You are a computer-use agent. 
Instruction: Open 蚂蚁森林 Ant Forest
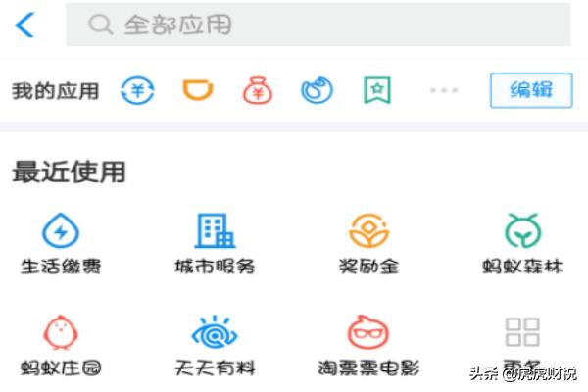click(522, 243)
